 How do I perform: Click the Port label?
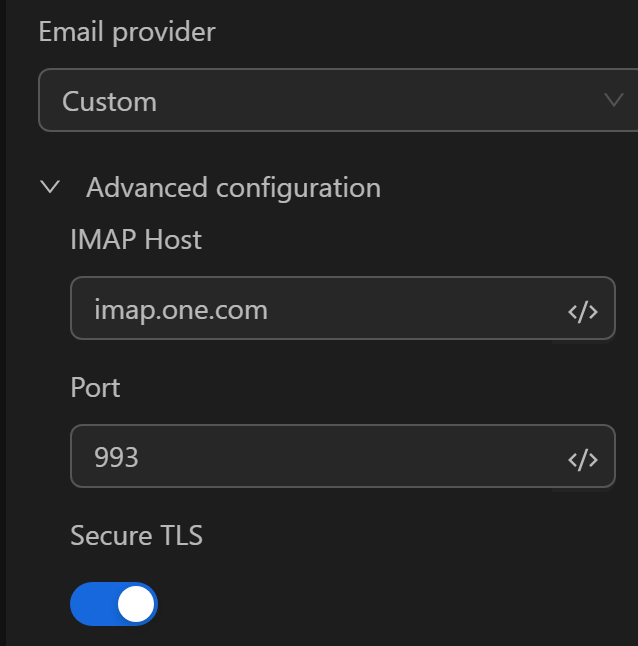coord(95,388)
